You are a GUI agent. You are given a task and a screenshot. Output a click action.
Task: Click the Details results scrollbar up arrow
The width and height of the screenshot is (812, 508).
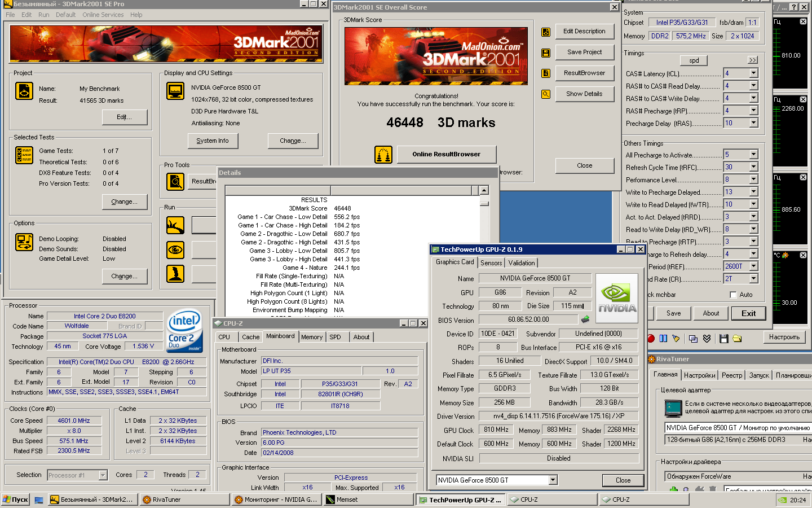(484, 191)
